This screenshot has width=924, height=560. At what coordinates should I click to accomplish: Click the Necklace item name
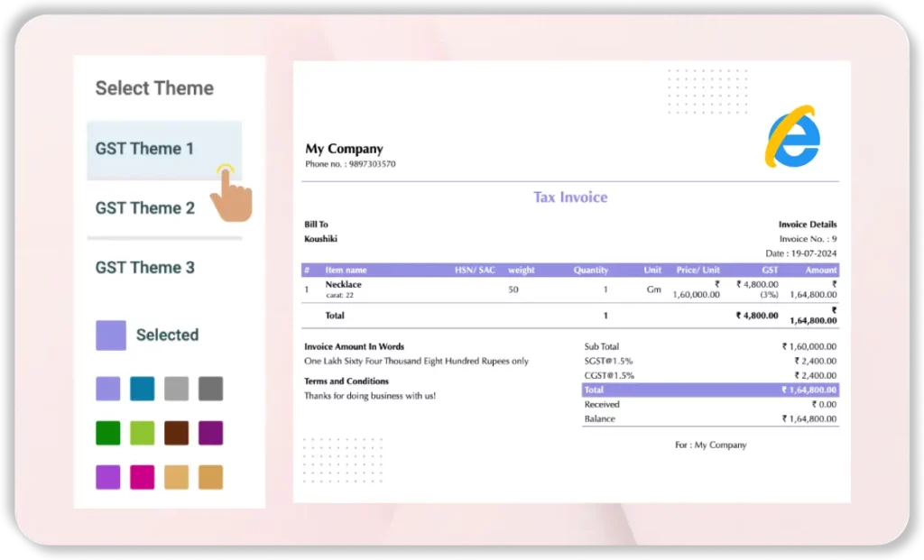tap(343, 283)
